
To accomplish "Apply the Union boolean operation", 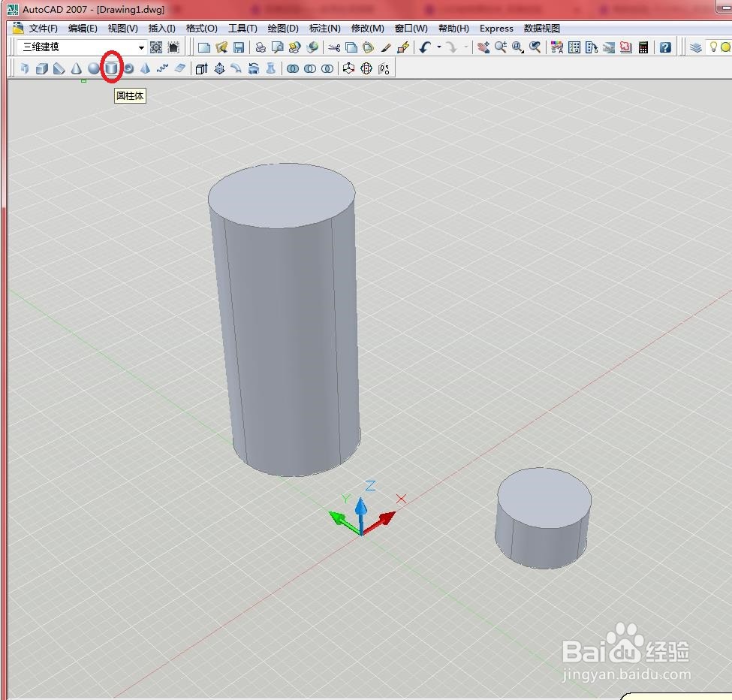I will [293, 68].
